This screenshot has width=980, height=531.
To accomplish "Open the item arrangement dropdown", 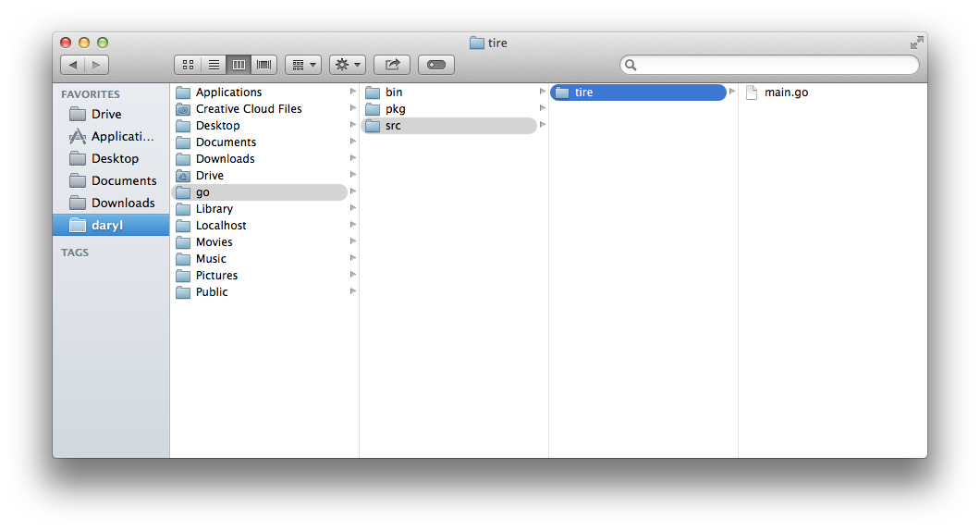I will point(303,65).
